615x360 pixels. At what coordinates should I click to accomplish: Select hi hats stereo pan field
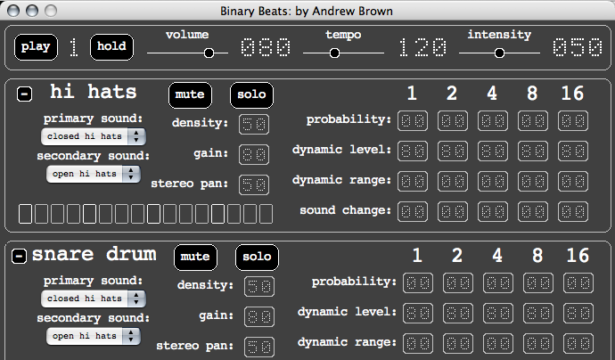click(254, 185)
